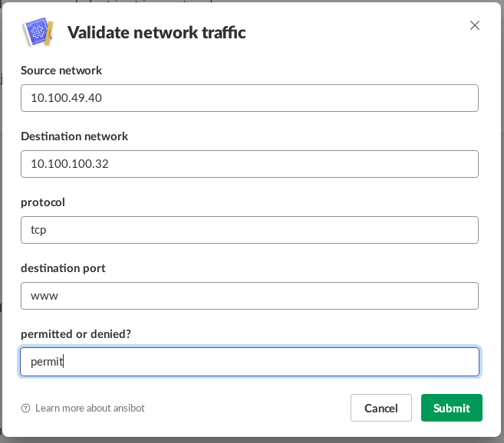Place cursor after the permit text

(x=63, y=362)
